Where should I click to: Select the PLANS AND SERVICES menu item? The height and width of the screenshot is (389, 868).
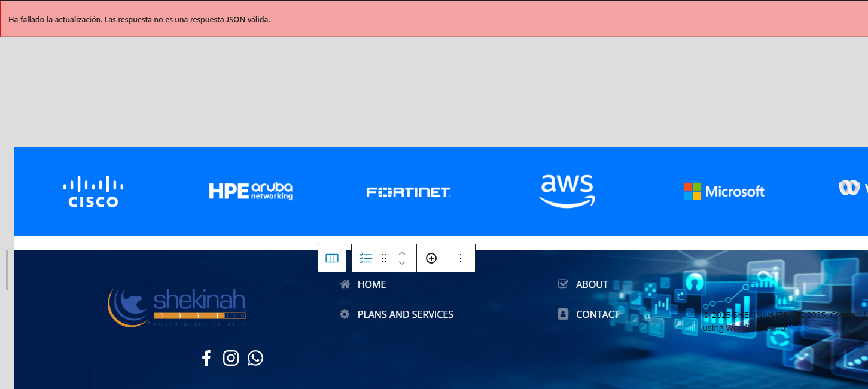(406, 314)
